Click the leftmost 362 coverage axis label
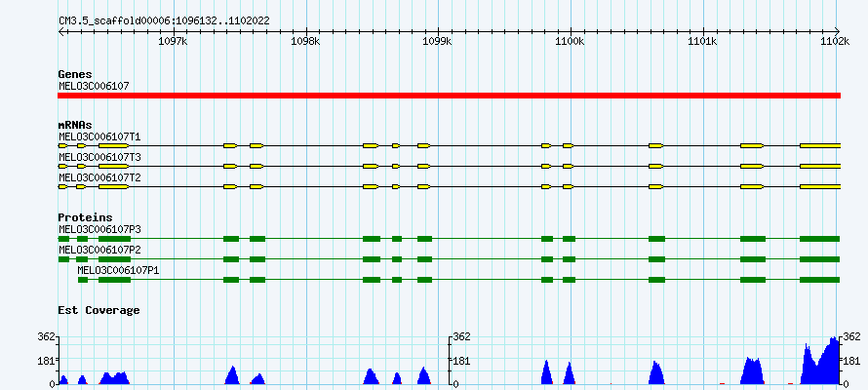This screenshot has width=868, height=390. pos(47,336)
